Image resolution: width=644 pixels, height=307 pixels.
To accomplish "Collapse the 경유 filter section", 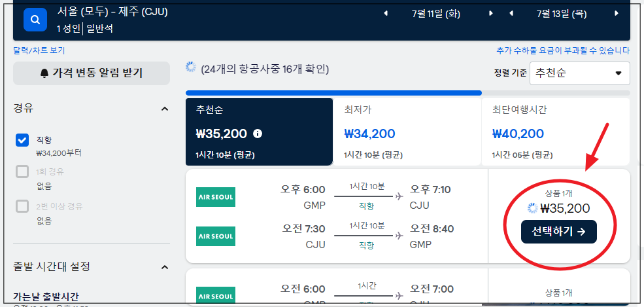I will (x=165, y=109).
